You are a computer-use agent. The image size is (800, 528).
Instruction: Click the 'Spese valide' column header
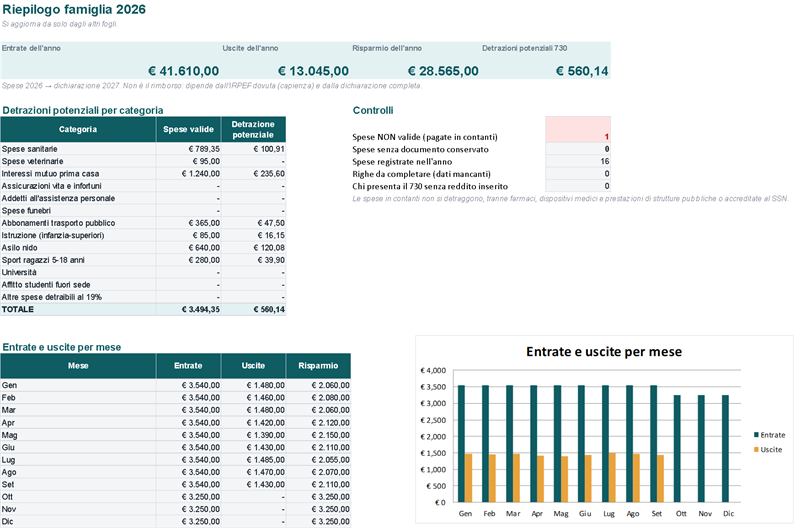(x=188, y=129)
